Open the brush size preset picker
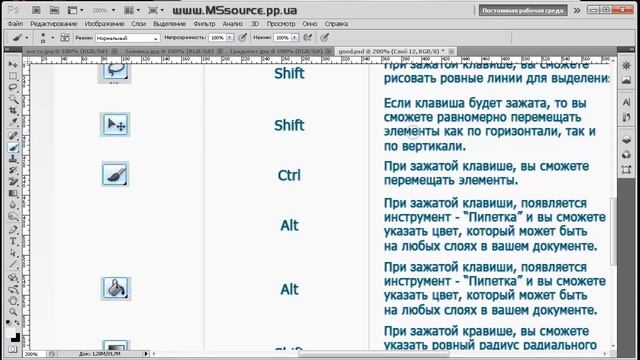The width and height of the screenshot is (640, 360). 47,38
